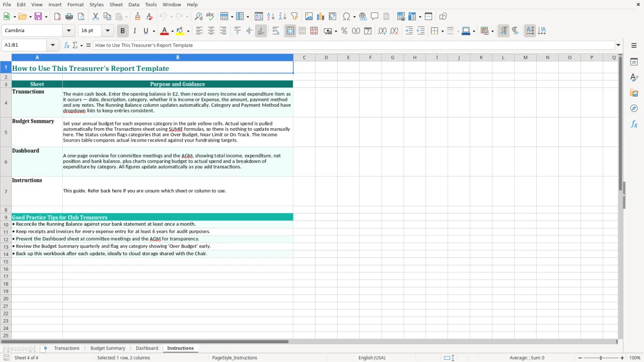Image resolution: width=644 pixels, height=362 pixels.
Task: Click the Insert Hyperlink icon
Action: coord(363,17)
